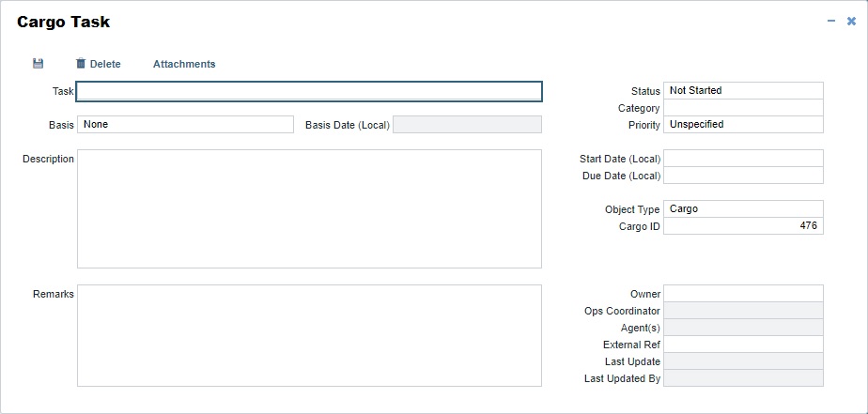Screen dimensions: 868x414
Task: Click the Basis Date (Local) field
Action: click(467, 125)
